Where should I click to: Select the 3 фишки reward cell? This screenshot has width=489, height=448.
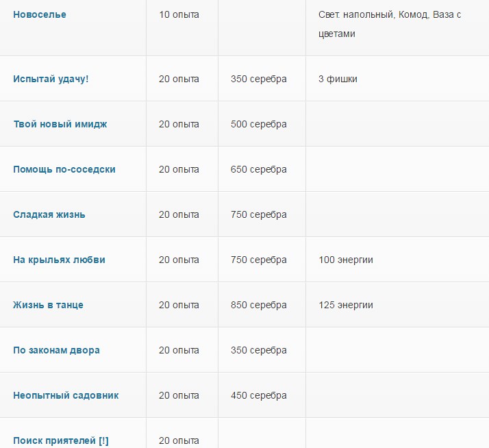click(x=338, y=79)
